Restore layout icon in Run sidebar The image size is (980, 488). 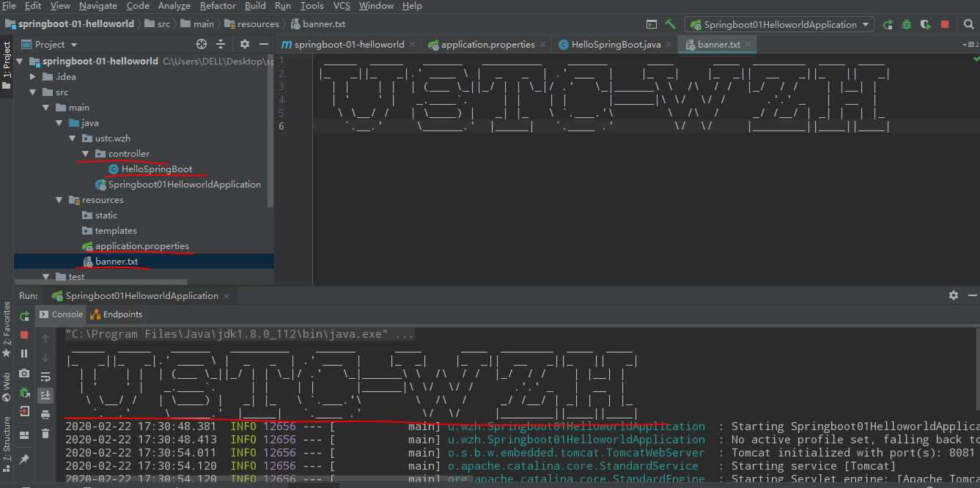tap(24, 435)
